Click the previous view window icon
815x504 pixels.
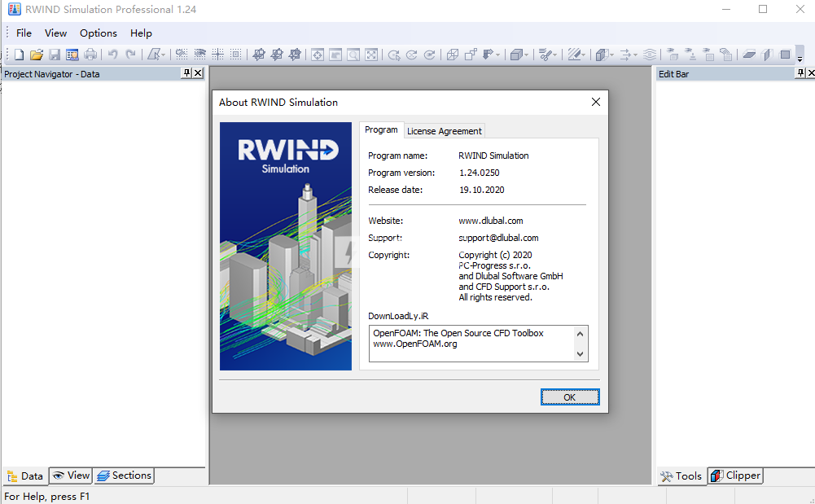pyautogui.click(x=335, y=55)
